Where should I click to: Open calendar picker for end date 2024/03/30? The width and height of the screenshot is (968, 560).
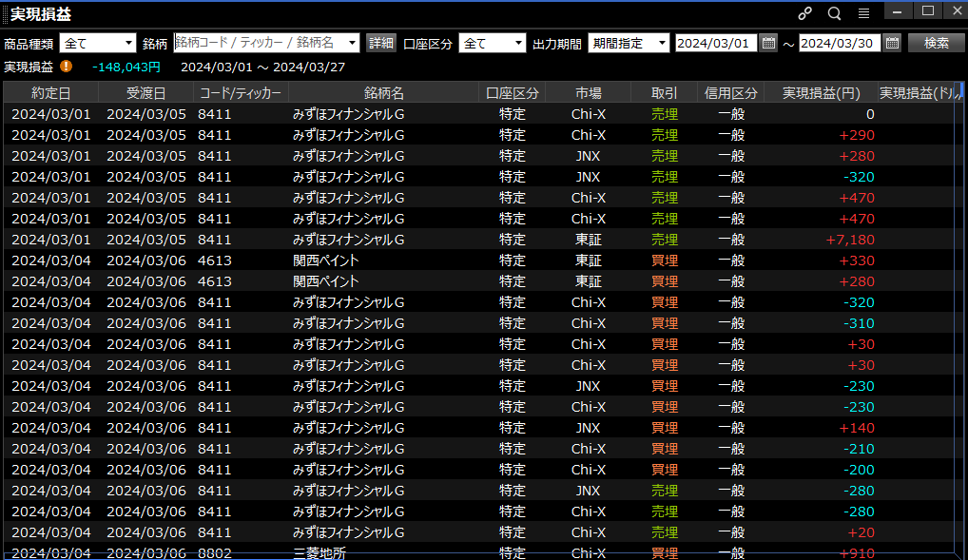pyautogui.click(x=892, y=43)
